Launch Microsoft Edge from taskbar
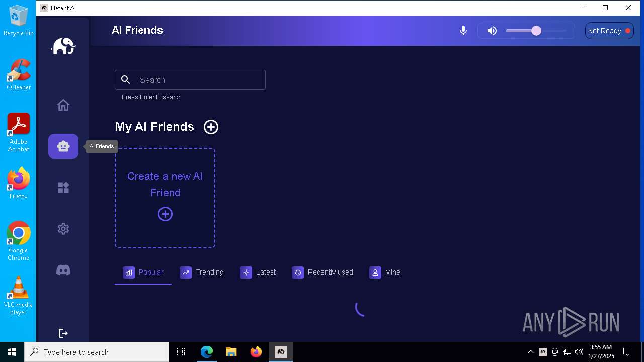The image size is (644, 362). 207,352
